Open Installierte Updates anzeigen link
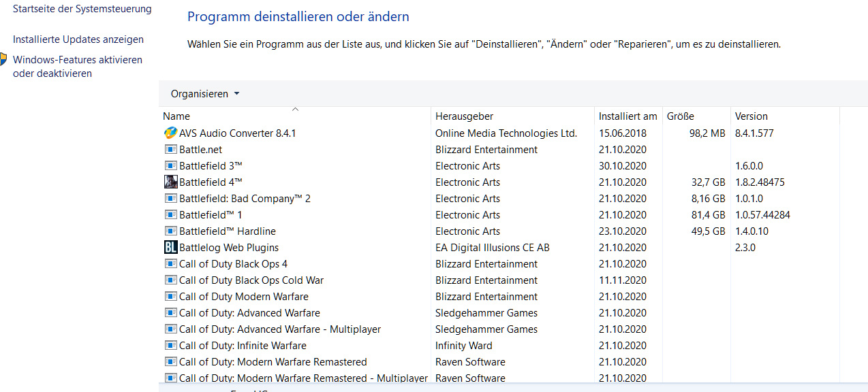The height and width of the screenshot is (392, 868). pos(78,39)
